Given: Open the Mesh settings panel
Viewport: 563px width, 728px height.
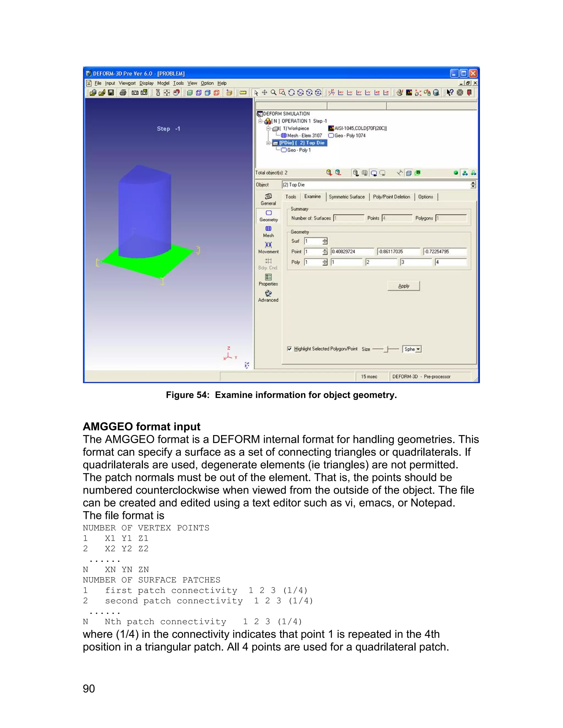Looking at the screenshot, I should (268, 232).
